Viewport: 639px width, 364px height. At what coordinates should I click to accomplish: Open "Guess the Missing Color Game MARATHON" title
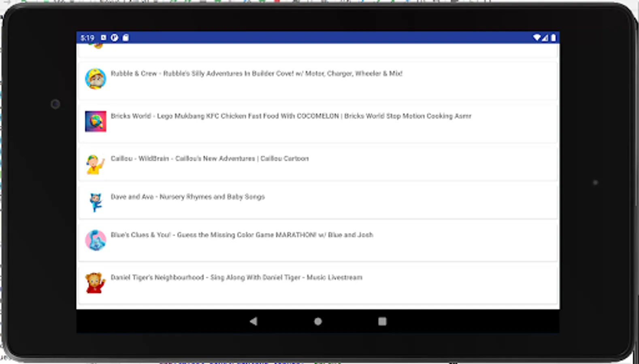coord(247,235)
